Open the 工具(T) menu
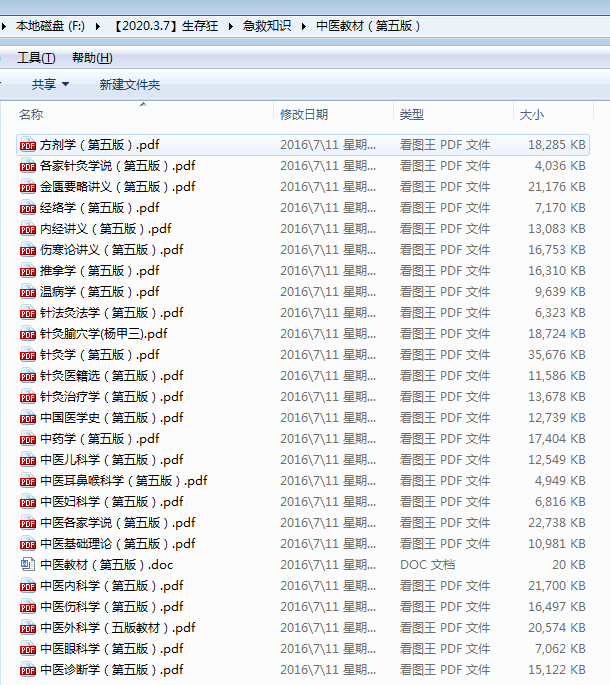 click(x=36, y=58)
